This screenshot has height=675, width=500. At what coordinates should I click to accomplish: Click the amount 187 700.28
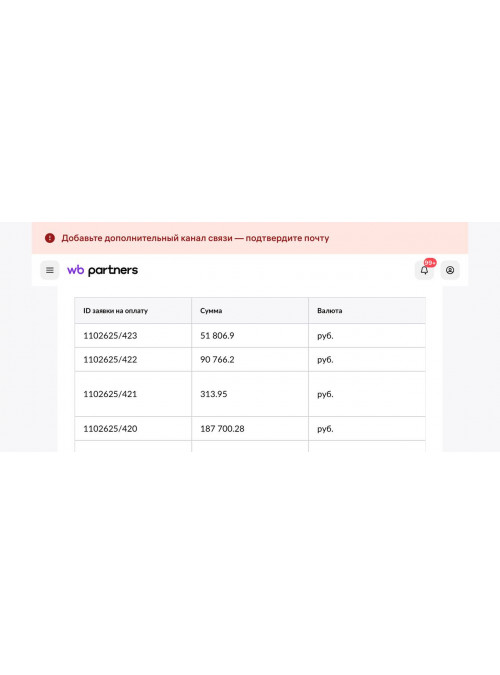click(222, 429)
